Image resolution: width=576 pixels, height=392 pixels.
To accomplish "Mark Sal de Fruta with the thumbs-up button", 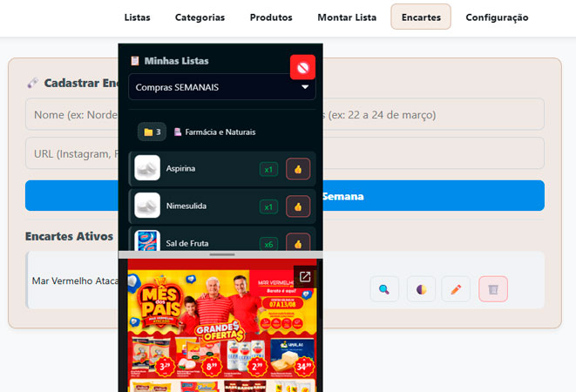I will tap(298, 242).
